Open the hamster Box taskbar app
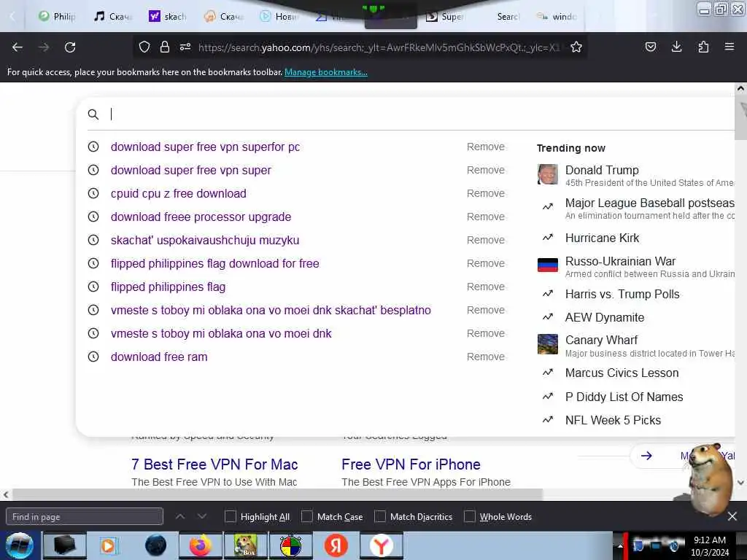 (245, 545)
